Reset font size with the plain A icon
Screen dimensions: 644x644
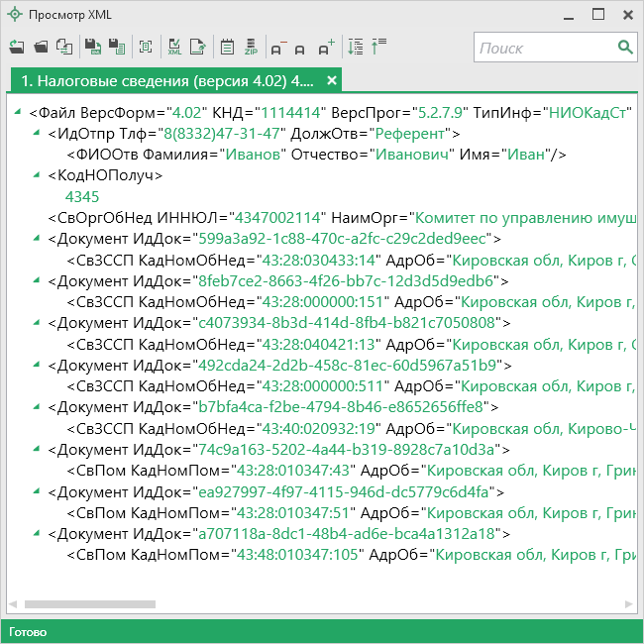pyautogui.click(x=300, y=47)
